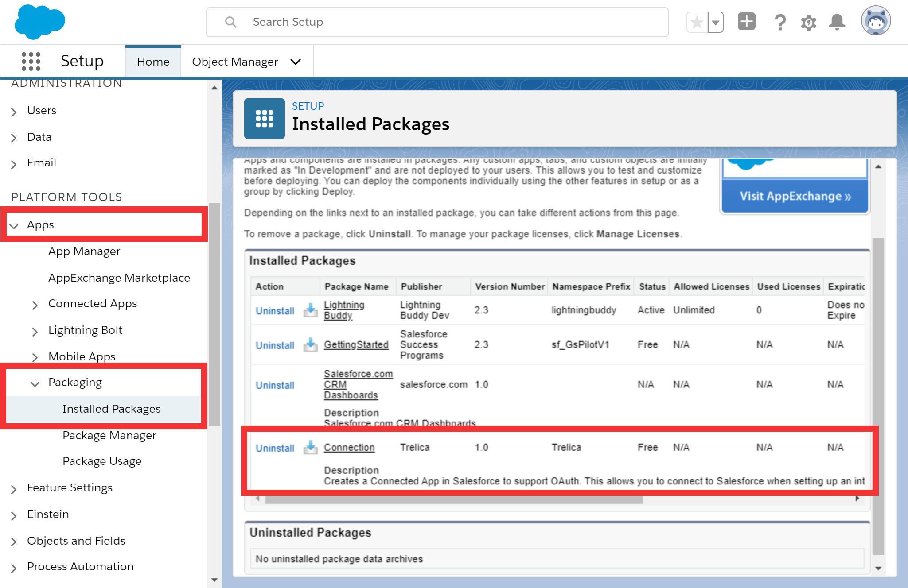The image size is (908, 588).
Task: Click the lightningbuddy namespace cell
Action: (584, 310)
